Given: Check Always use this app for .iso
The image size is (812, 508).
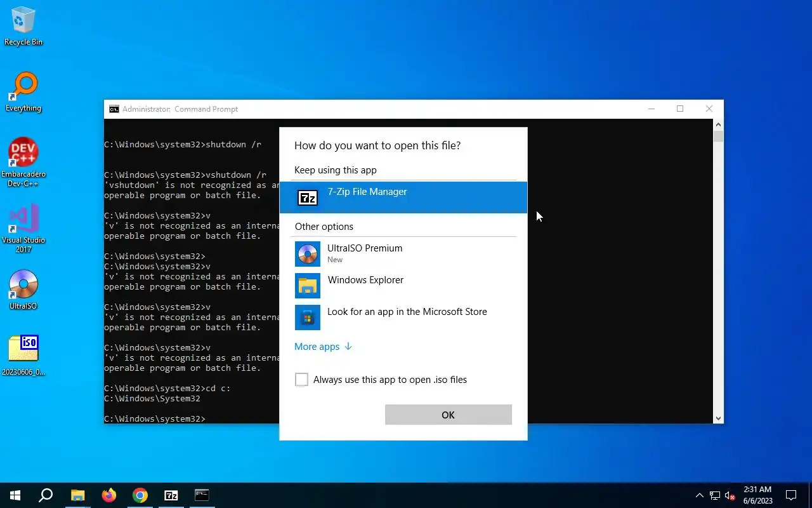Looking at the screenshot, I should click(x=301, y=380).
